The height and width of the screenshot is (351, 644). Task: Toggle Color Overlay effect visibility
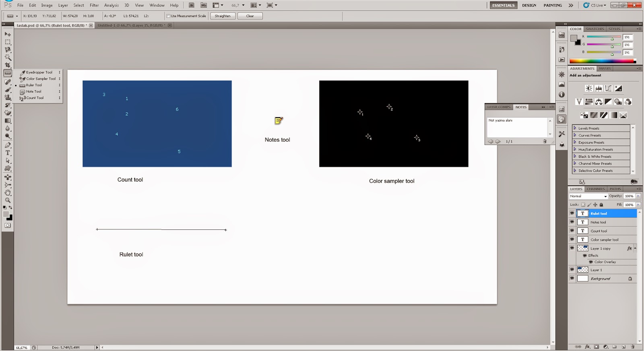591,262
